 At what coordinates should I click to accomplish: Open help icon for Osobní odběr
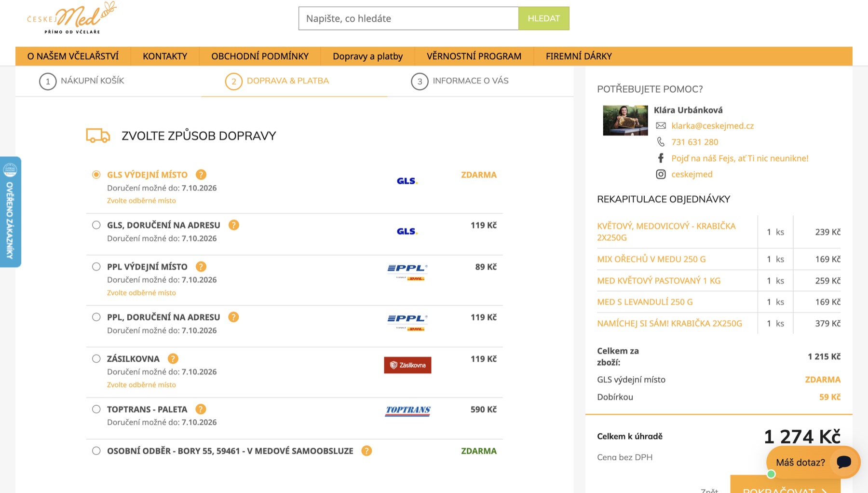[366, 451]
